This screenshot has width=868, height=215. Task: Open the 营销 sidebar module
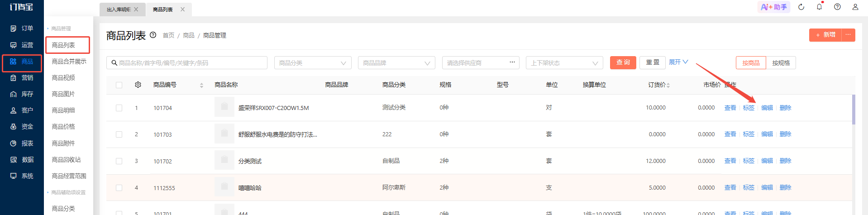click(22, 78)
